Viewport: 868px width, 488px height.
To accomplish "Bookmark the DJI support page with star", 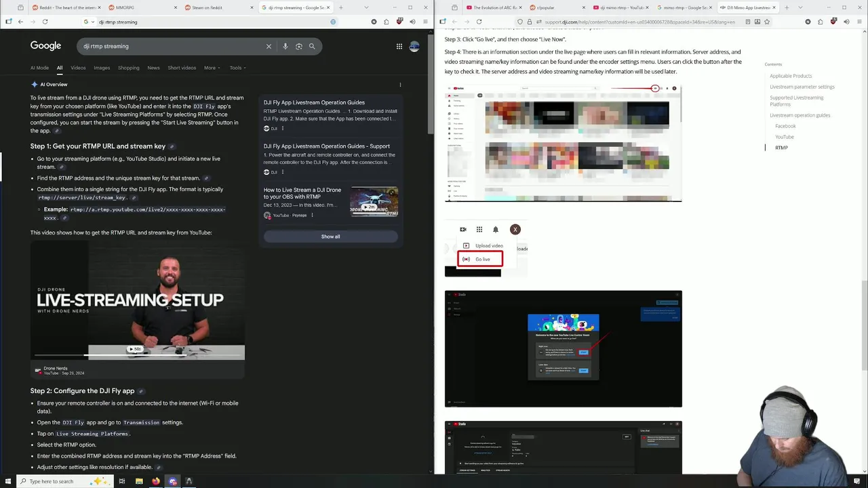I will pyautogui.click(x=767, y=22).
